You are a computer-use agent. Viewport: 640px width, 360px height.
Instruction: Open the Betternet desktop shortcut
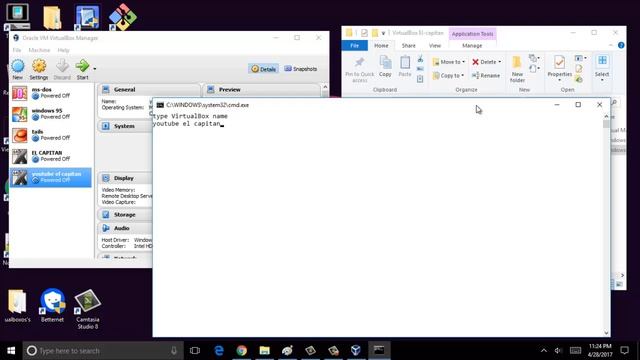52,306
